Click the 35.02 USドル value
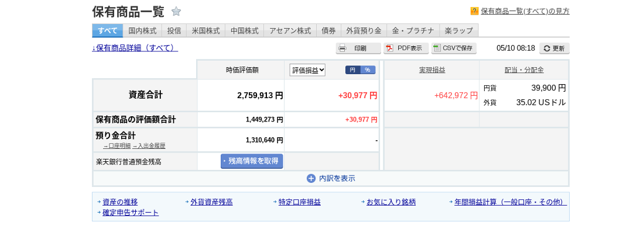The width and height of the screenshot is (644, 229). tap(541, 103)
